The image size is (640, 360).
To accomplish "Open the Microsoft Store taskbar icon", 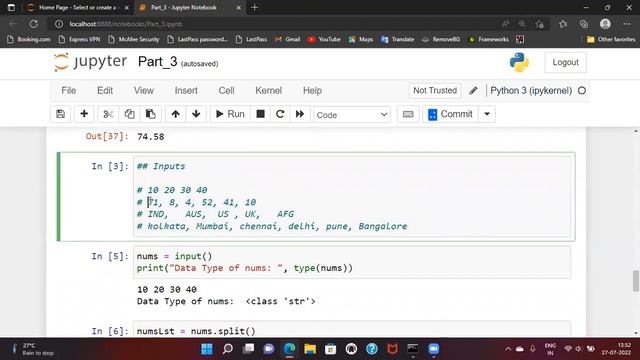I will (x=331, y=349).
